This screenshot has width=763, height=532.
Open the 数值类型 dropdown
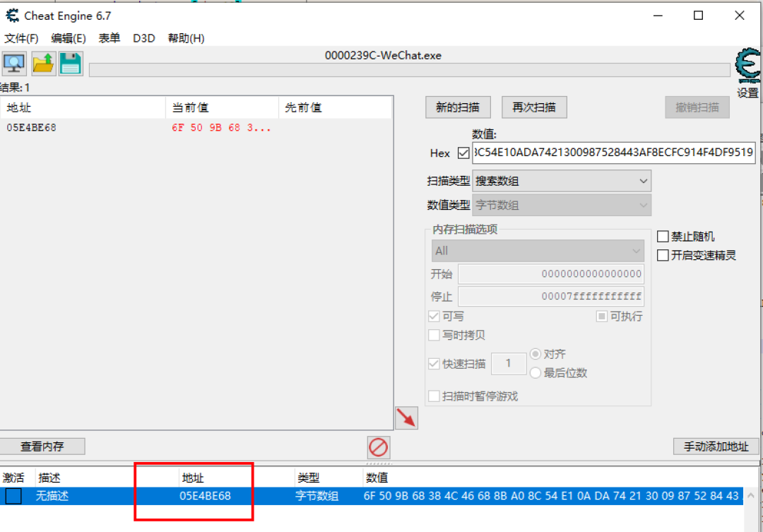[562, 206]
